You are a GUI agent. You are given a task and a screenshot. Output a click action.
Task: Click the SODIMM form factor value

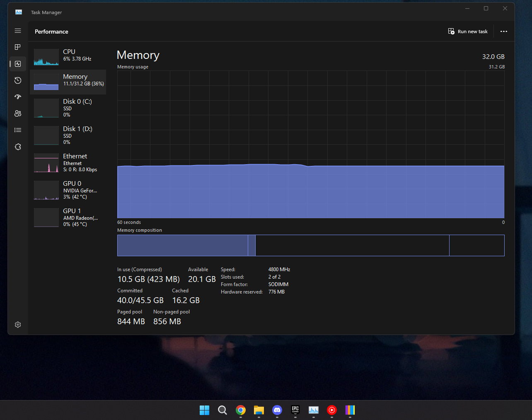(x=278, y=284)
